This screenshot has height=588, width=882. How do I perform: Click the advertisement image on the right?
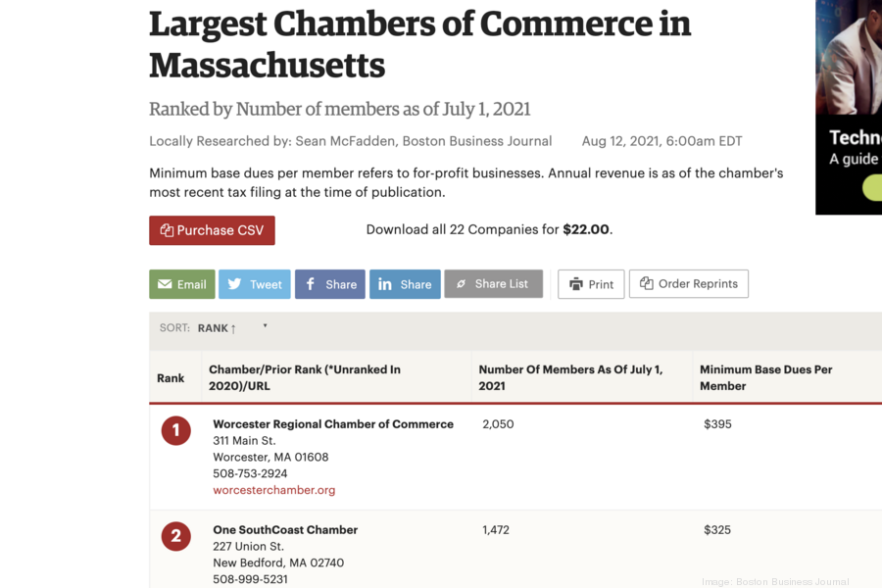(849, 106)
